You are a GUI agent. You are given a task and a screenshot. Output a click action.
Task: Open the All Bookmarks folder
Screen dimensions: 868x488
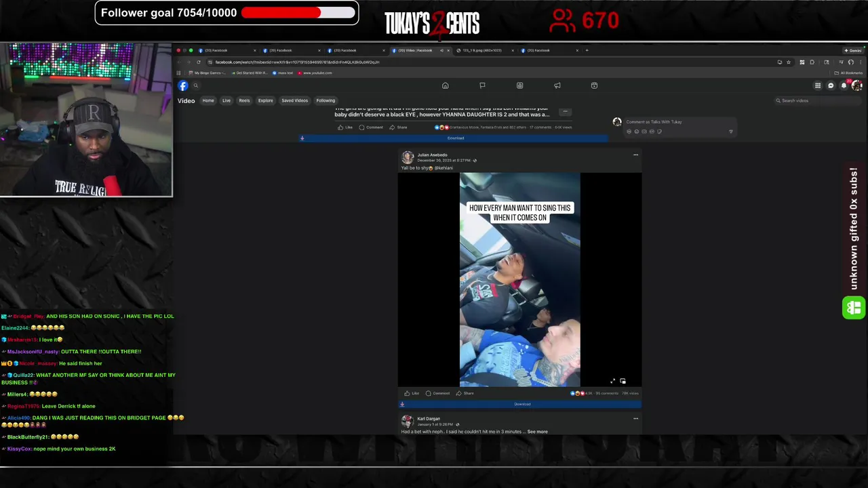849,73
